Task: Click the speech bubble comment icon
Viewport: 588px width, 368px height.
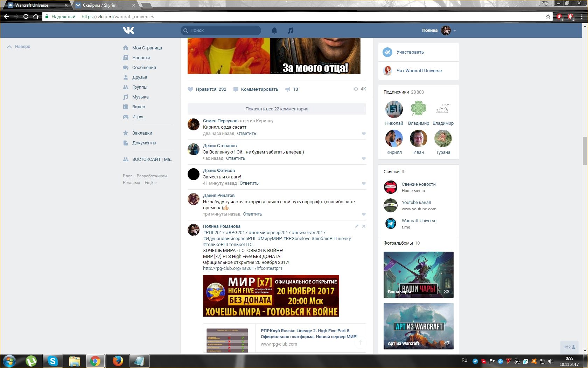Action: tap(236, 89)
